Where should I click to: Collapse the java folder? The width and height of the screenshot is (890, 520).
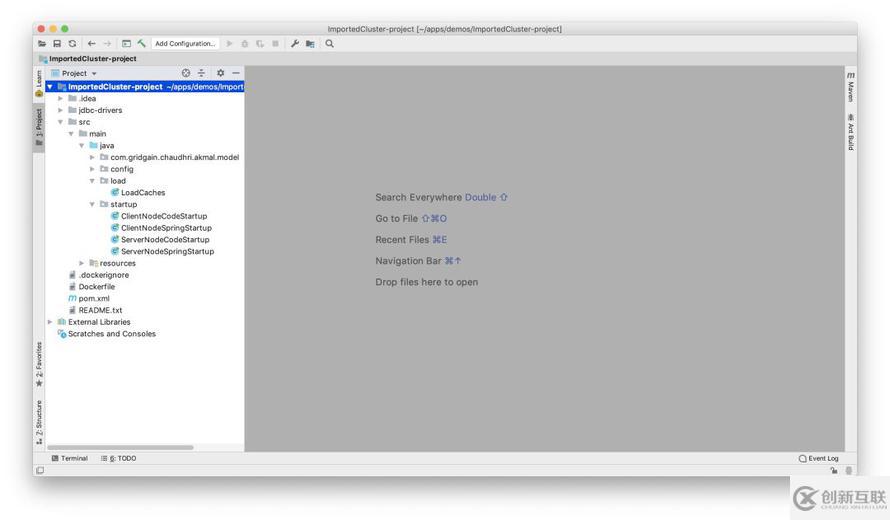click(x=82, y=146)
